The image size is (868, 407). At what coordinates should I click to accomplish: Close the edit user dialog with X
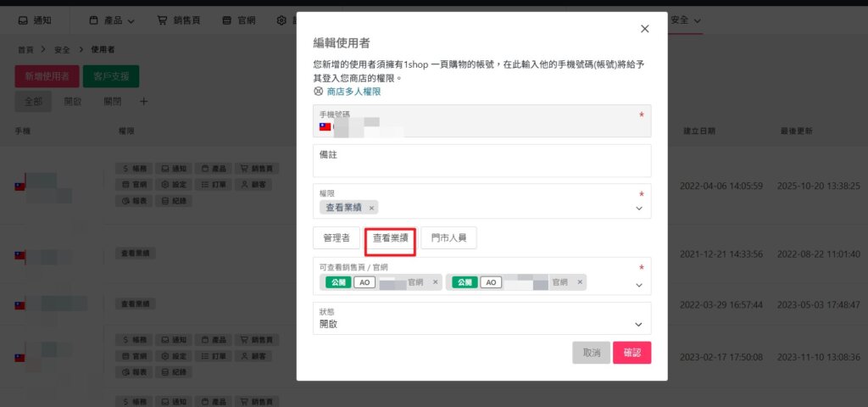tap(644, 29)
